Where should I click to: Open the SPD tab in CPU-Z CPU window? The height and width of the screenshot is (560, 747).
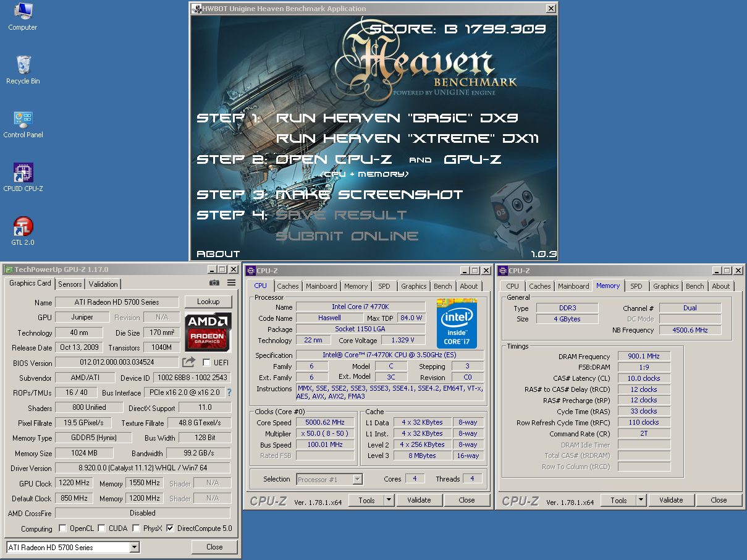[384, 286]
